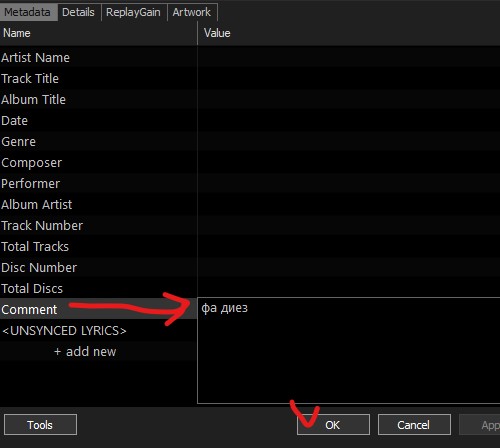Open the ReplayGain tab
The image size is (500, 448).
point(133,12)
